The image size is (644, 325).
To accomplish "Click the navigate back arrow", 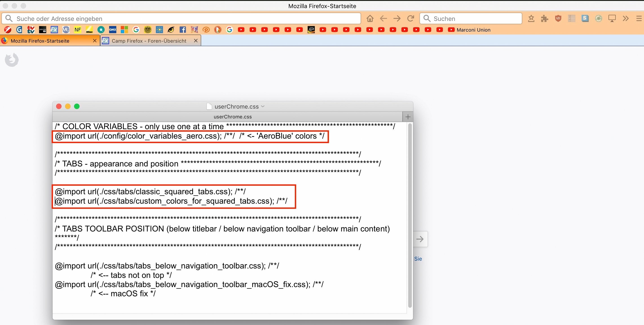I will tap(383, 18).
